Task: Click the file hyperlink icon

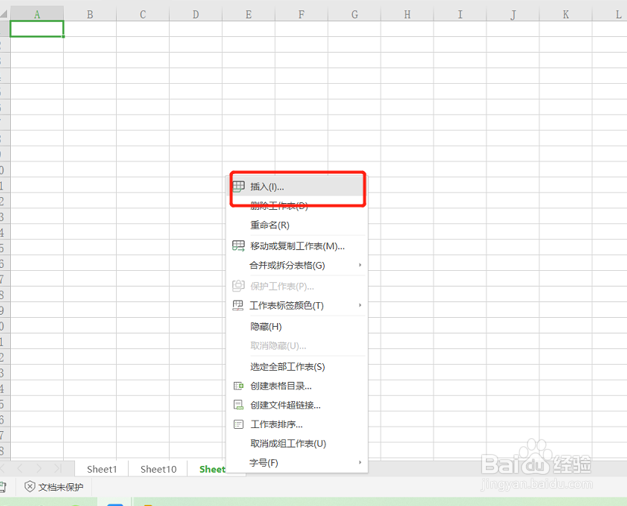Action: coord(238,405)
